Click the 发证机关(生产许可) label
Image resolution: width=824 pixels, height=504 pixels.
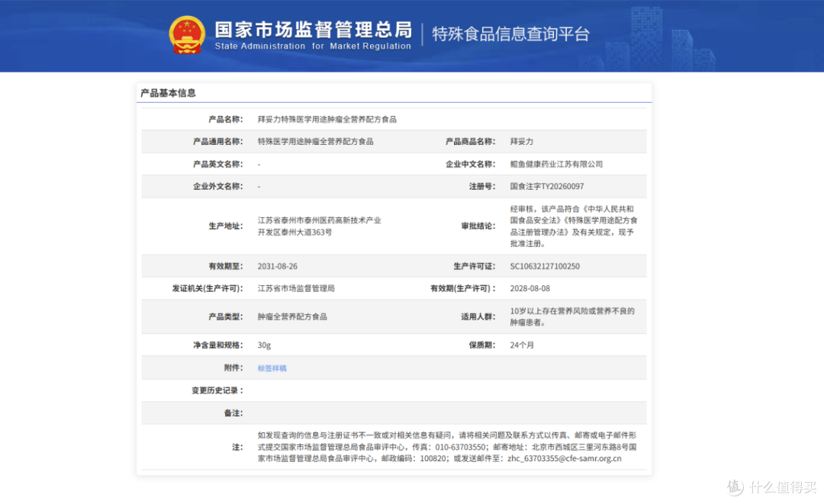point(208,288)
